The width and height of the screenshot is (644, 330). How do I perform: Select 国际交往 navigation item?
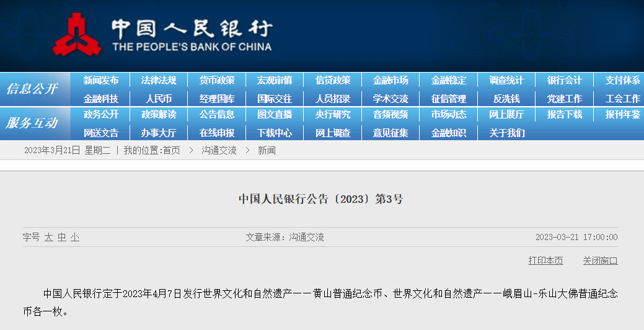275,99
